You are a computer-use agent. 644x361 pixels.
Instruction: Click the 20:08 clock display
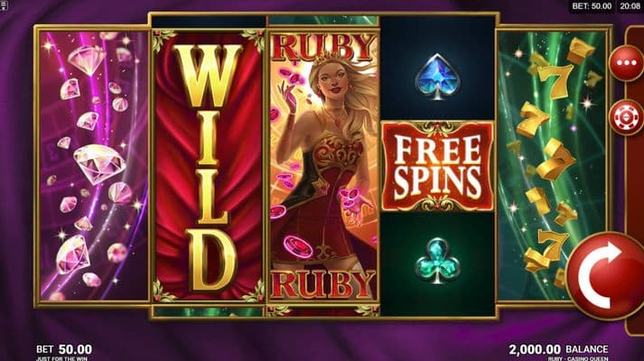tap(630, 6)
